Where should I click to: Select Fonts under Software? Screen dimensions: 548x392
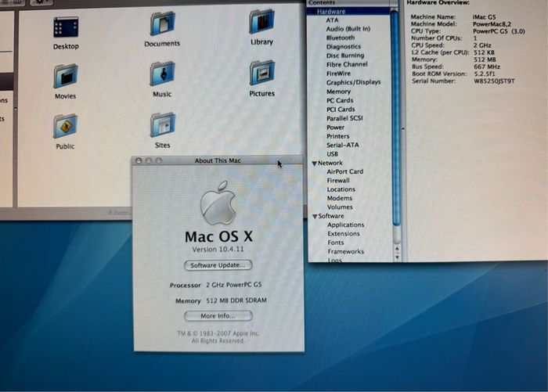point(336,243)
